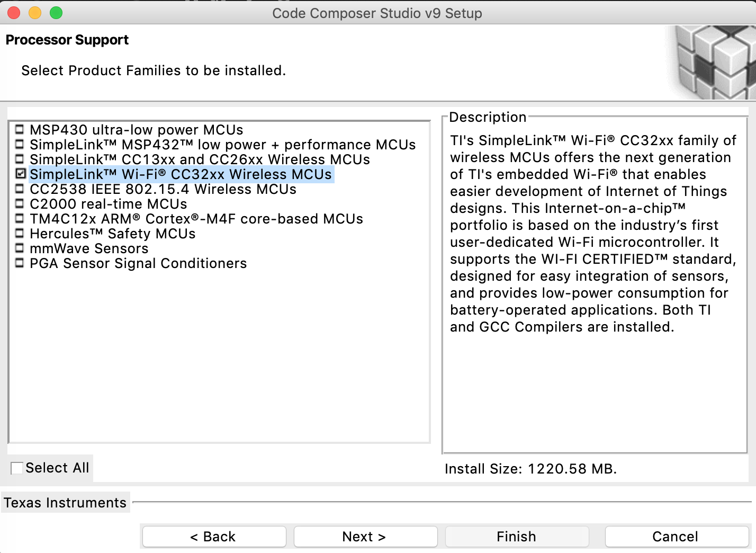The height and width of the screenshot is (553, 756).
Task: Click the Processor Support heading
Action: tap(67, 40)
